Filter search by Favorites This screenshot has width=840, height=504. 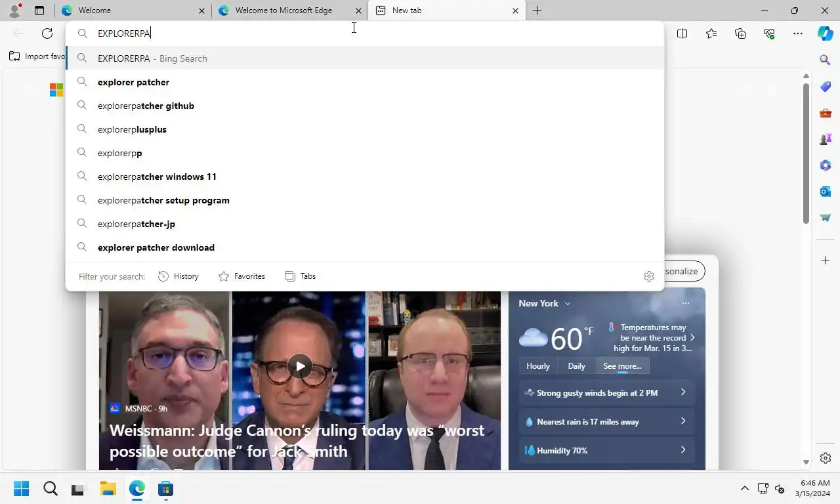[x=241, y=276]
